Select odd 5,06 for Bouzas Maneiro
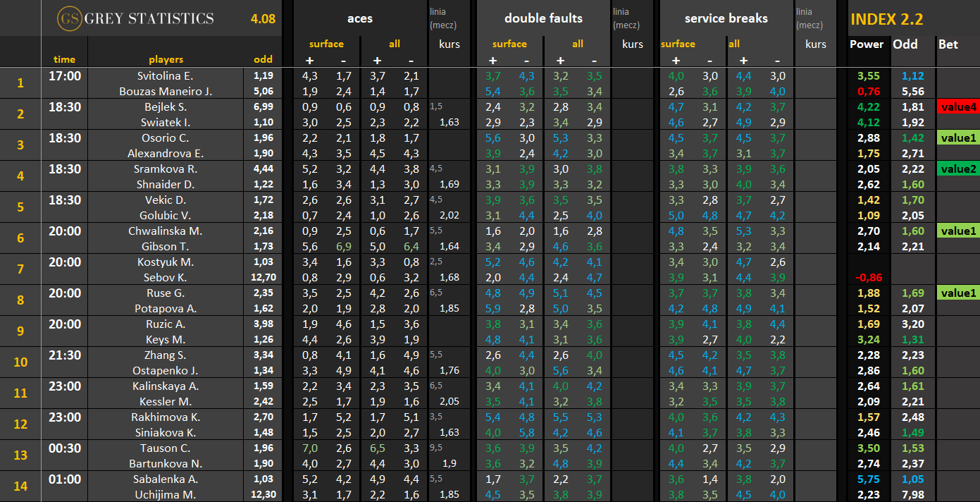This screenshot has height=502, width=980. [263, 91]
